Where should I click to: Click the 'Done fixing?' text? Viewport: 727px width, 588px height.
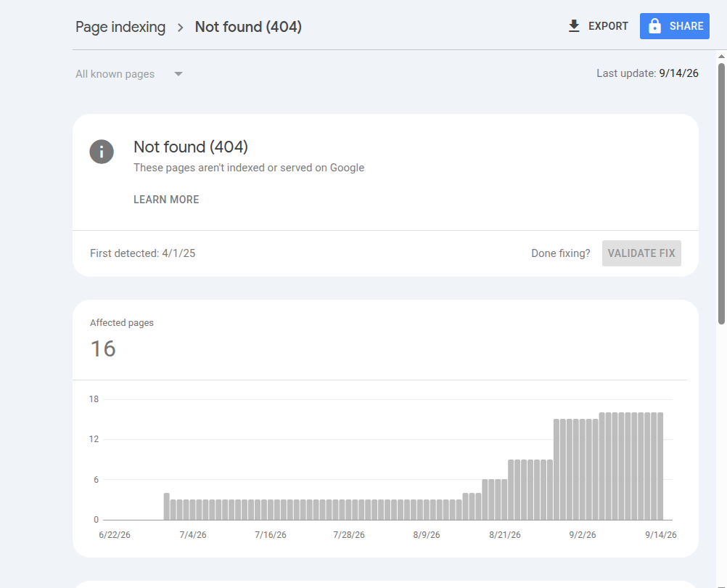(561, 253)
